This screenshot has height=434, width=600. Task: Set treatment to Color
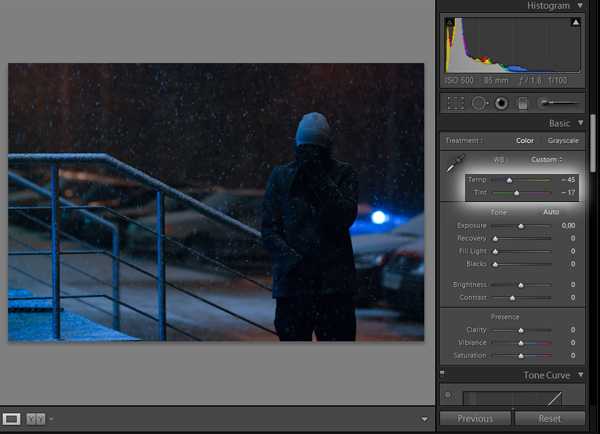click(x=524, y=141)
